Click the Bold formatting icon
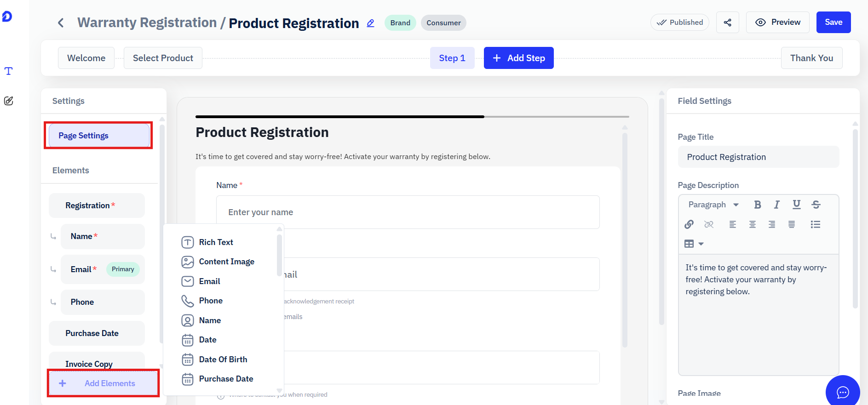The height and width of the screenshot is (405, 868). pos(758,205)
